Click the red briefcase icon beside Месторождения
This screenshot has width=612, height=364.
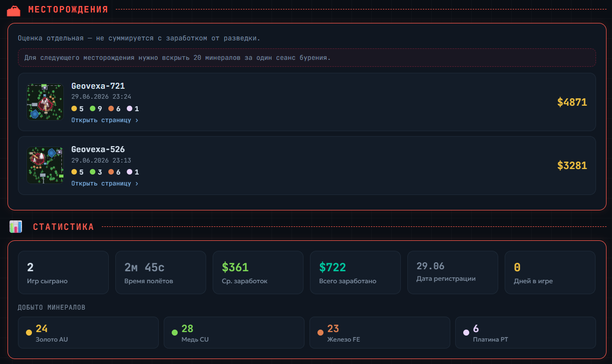pos(14,9)
